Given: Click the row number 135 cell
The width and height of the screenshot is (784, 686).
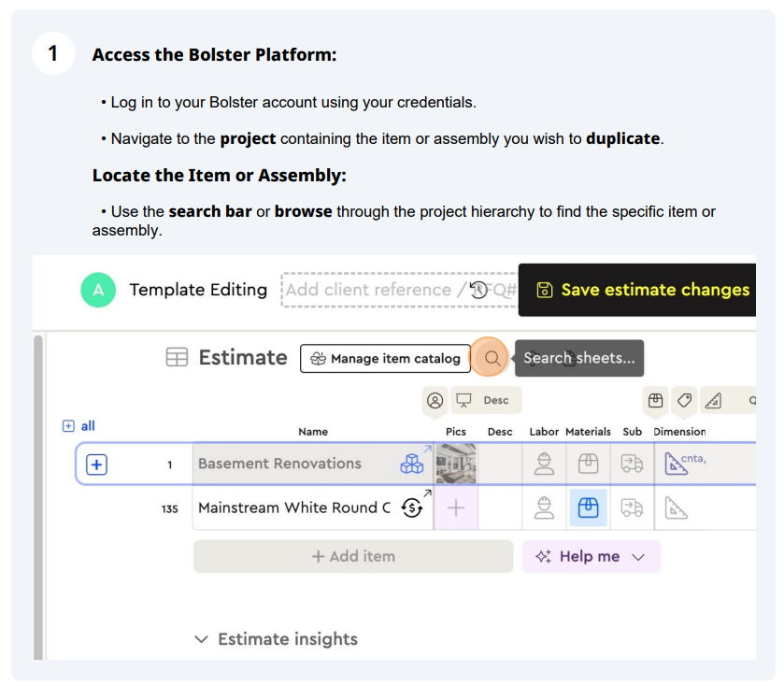Looking at the screenshot, I should coord(169,509).
